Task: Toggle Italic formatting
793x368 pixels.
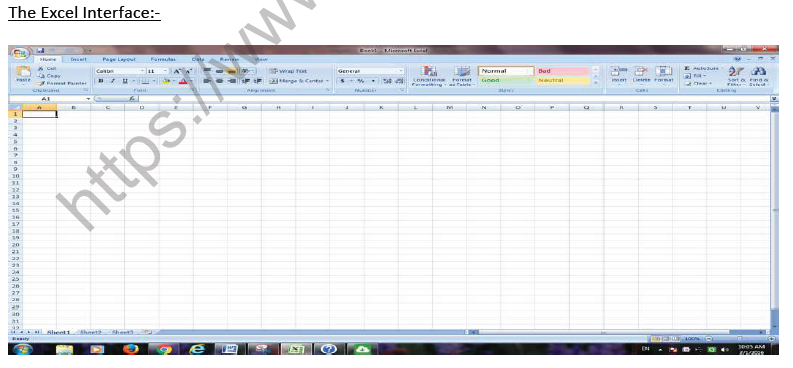Action: [x=113, y=81]
